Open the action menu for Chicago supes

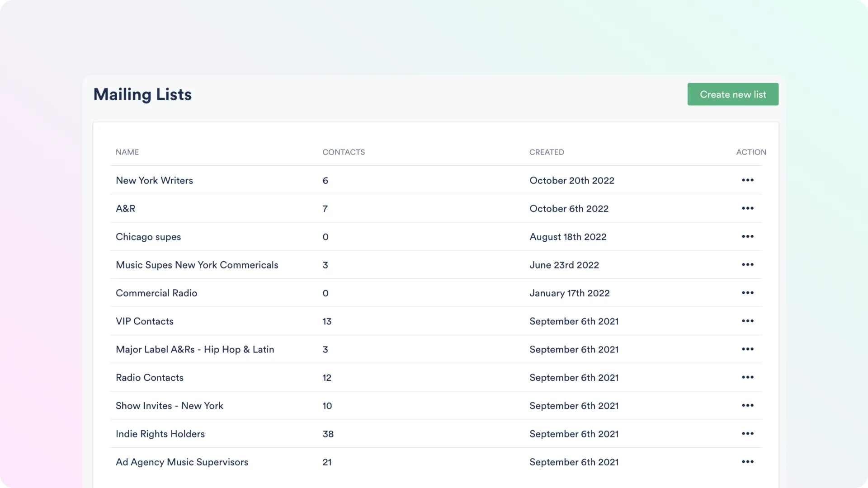pos(748,236)
